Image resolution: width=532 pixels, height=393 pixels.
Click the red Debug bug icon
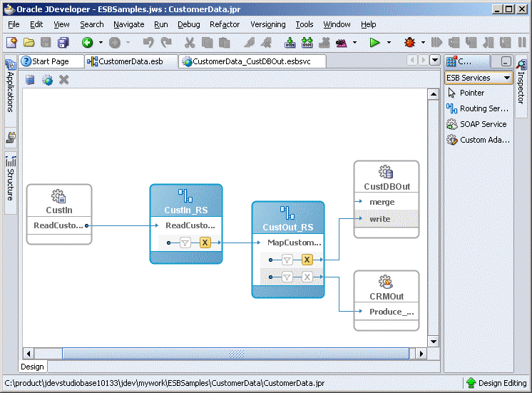click(410, 42)
